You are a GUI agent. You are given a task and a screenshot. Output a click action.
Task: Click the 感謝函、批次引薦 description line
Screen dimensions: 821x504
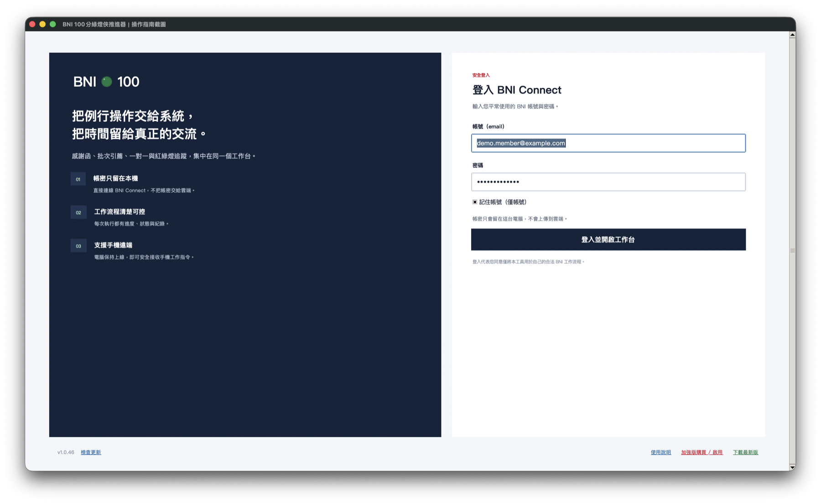click(x=163, y=156)
